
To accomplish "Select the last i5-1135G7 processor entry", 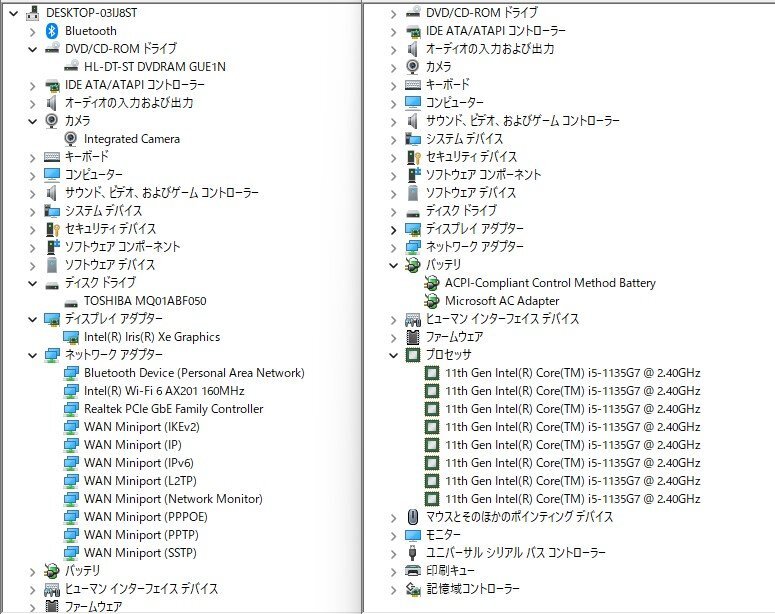I will pos(573,499).
